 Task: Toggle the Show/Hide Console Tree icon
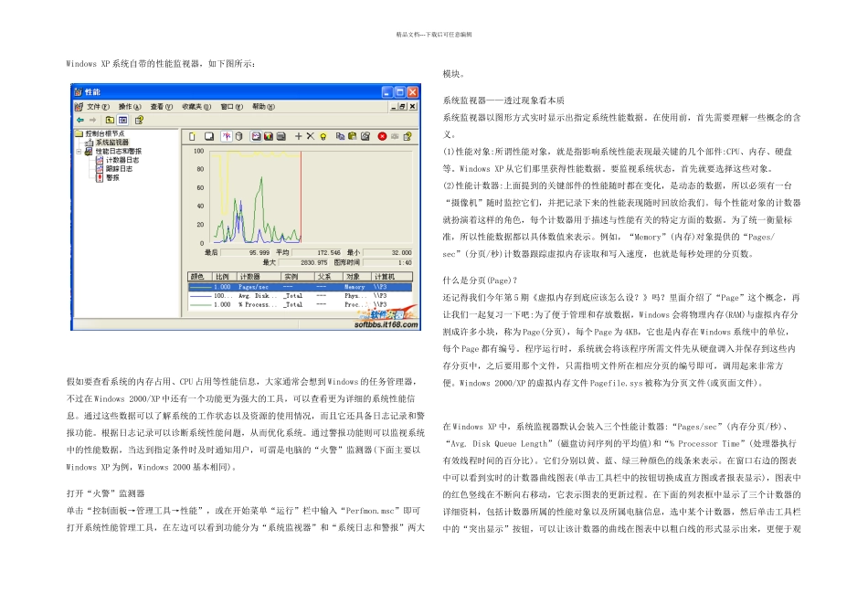(122, 120)
